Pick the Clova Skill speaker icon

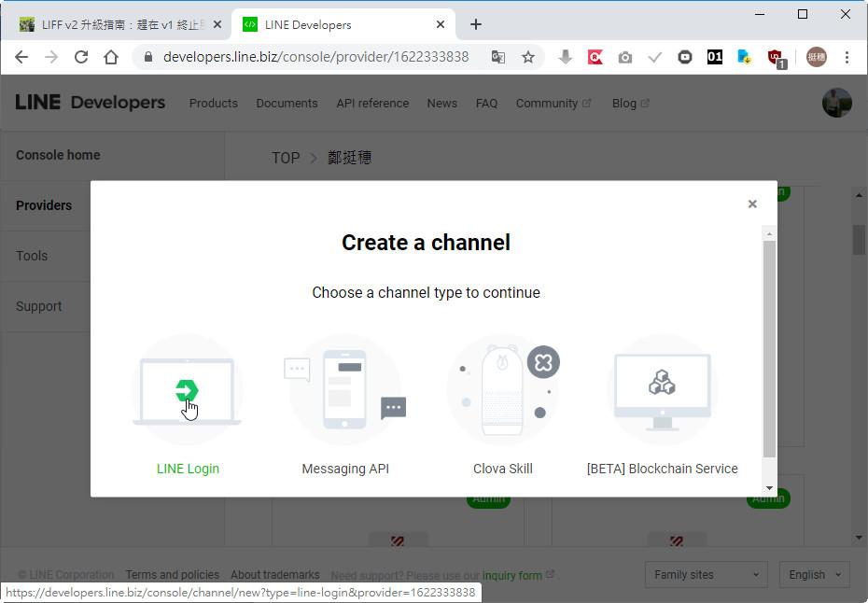[503, 390]
